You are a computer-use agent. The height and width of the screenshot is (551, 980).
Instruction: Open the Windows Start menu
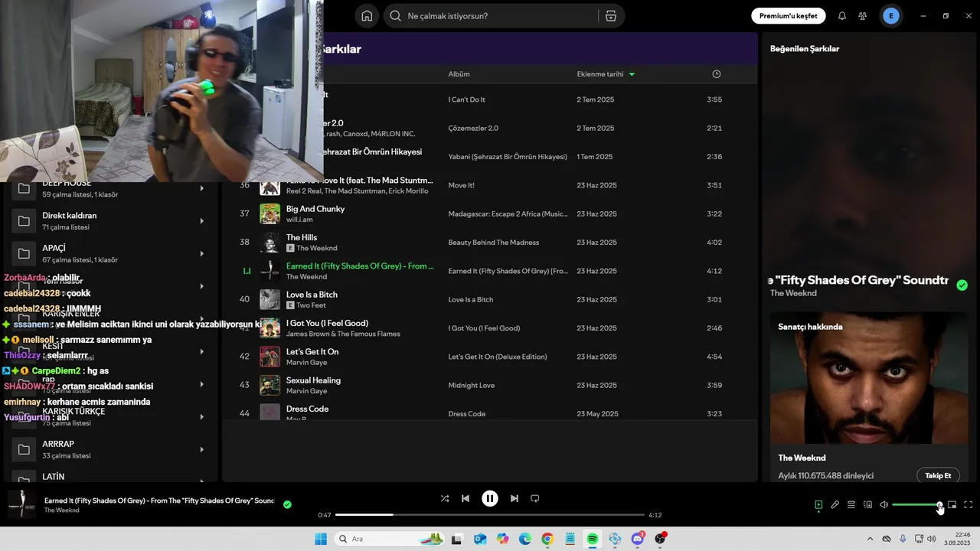tap(321, 539)
